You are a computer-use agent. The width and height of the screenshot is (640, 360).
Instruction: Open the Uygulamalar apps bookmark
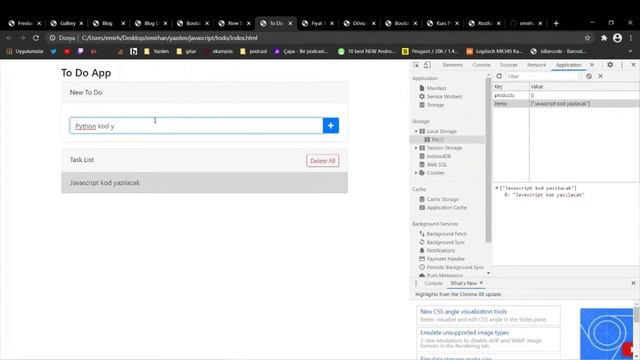pos(25,51)
